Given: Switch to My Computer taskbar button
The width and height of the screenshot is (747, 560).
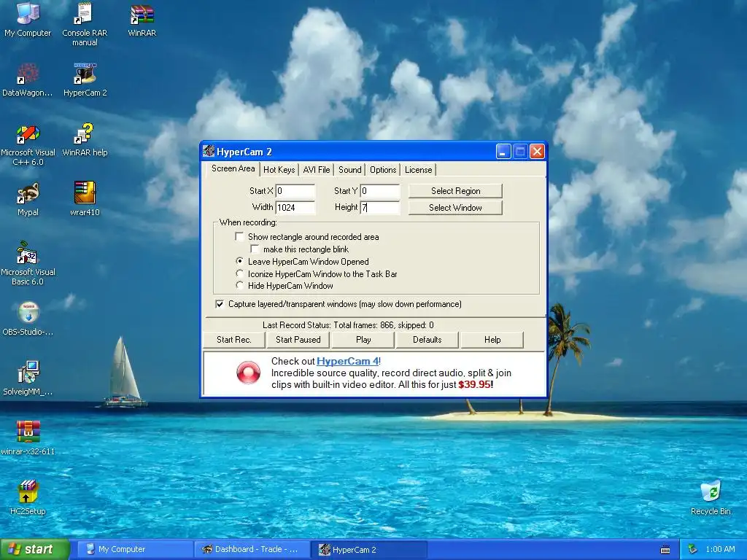Looking at the screenshot, I should pyautogui.click(x=135, y=550).
